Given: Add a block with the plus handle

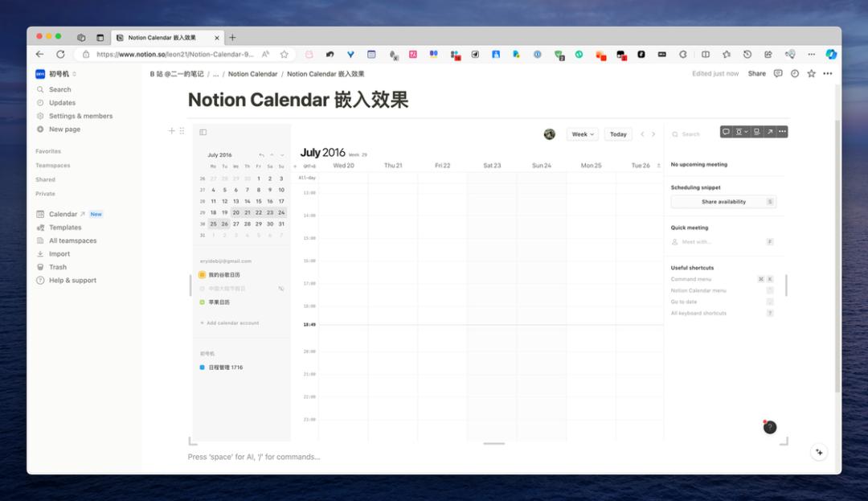Looking at the screenshot, I should (172, 130).
